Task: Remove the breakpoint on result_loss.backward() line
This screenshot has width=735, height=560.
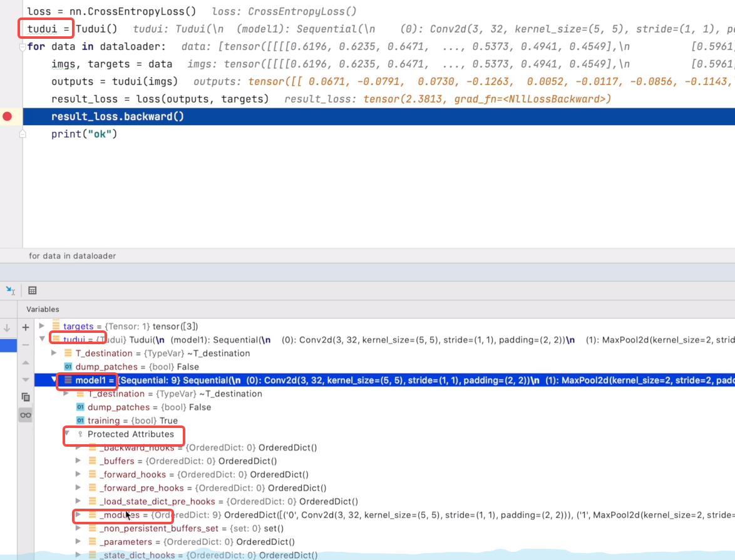Action: pos(7,116)
